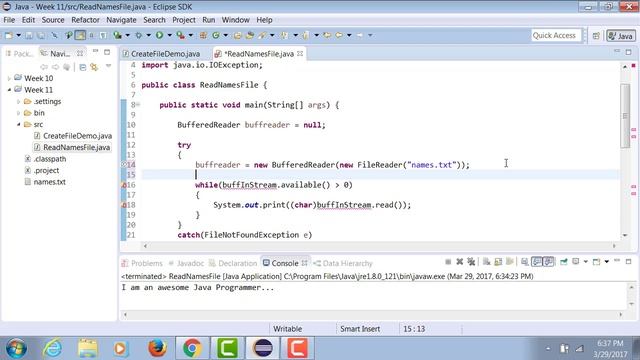Click the New file toolbar icon

point(8,36)
